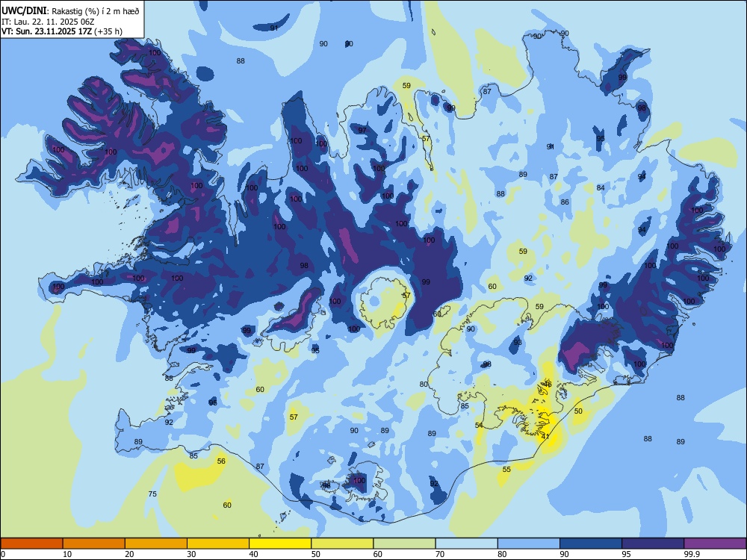Image resolution: width=747 pixels, height=560 pixels.
Task: Select the '(+35 h)' forecast offset text
Action: [108, 31]
